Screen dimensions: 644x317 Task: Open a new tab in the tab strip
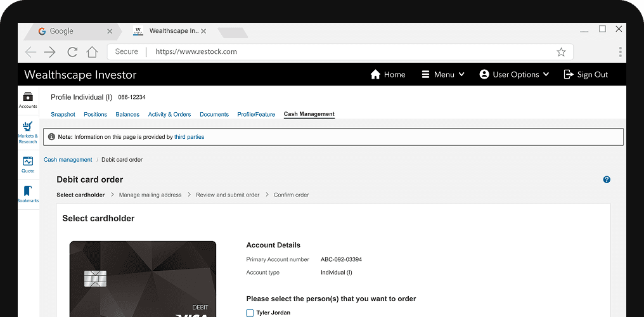pyautogui.click(x=233, y=32)
